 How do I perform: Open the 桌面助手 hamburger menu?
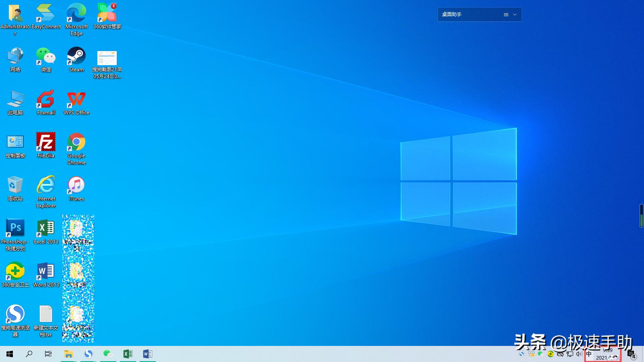506,14
